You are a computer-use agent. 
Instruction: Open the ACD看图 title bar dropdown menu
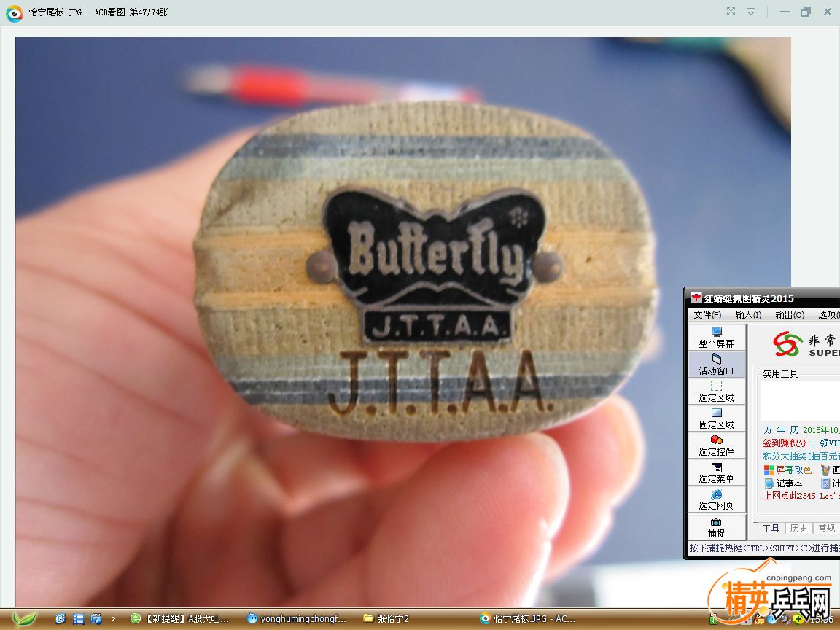pos(751,11)
